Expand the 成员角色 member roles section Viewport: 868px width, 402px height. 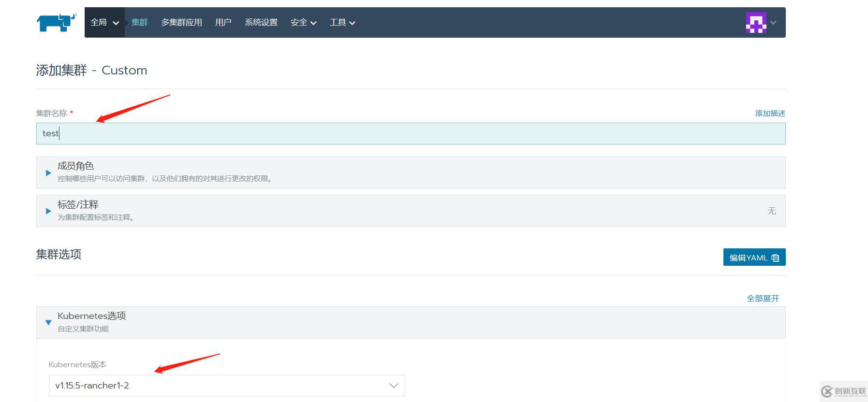click(411, 172)
